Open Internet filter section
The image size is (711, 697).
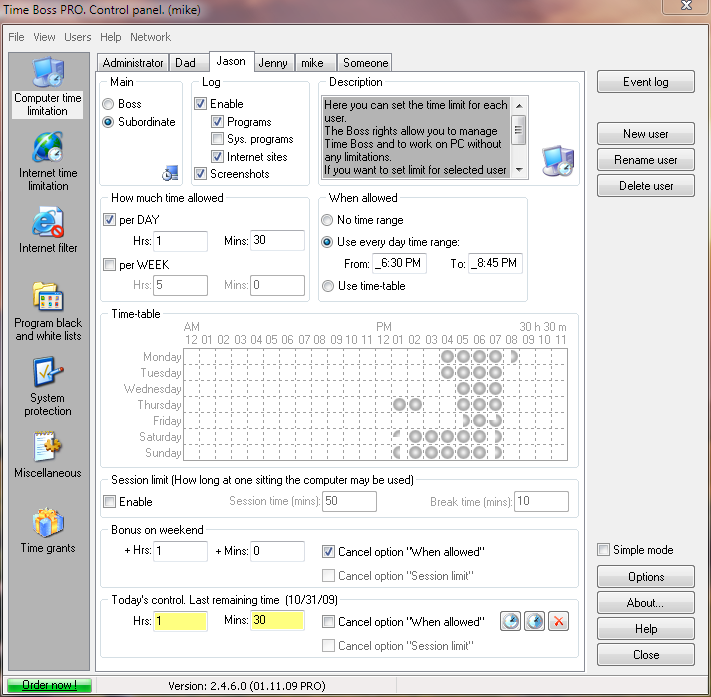coord(48,230)
